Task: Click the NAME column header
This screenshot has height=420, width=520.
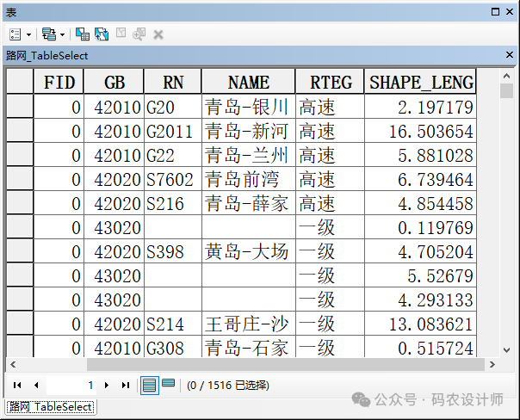Action: pos(248,82)
